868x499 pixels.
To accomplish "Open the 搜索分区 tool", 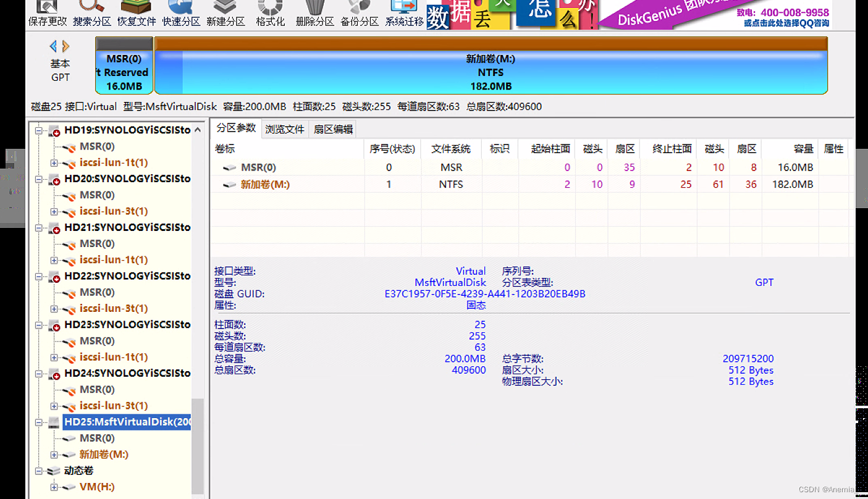I will pos(92,14).
